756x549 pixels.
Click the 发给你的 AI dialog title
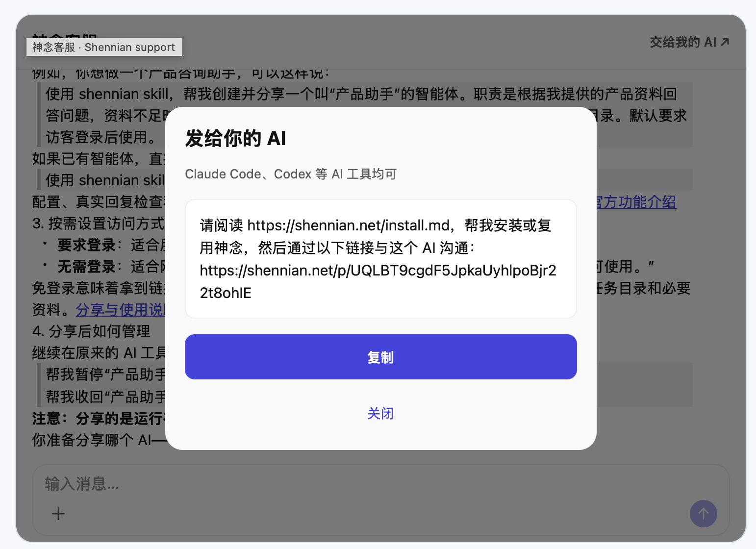tap(235, 138)
